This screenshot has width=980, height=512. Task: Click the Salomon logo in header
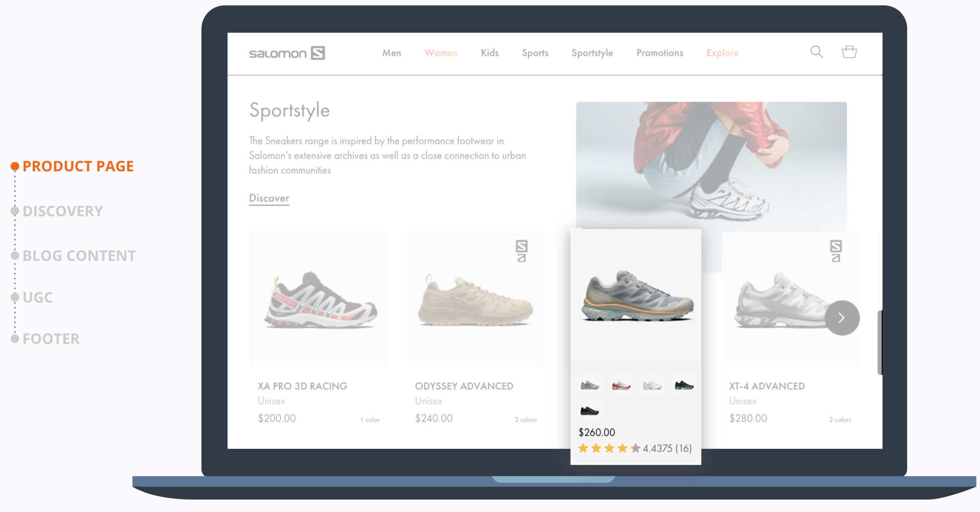[287, 53]
